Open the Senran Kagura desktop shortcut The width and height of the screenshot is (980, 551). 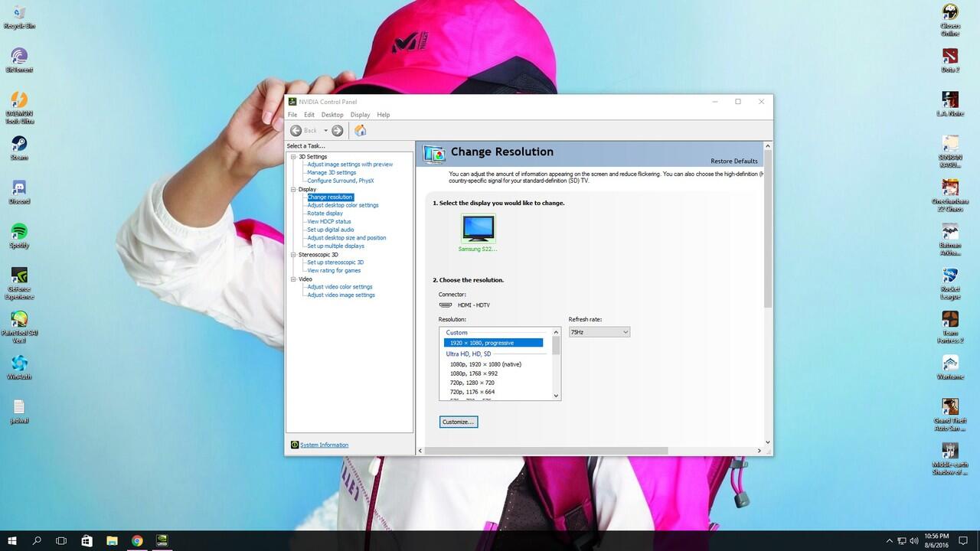(950, 151)
